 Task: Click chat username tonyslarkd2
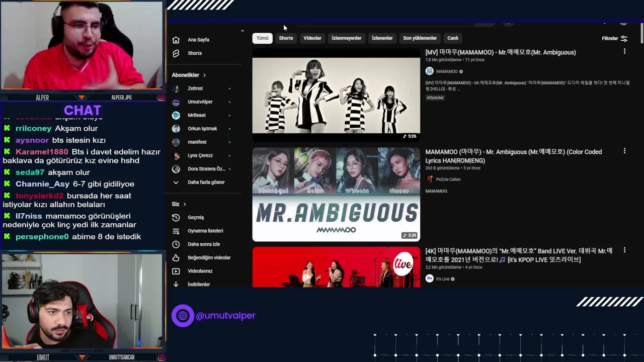(40, 196)
